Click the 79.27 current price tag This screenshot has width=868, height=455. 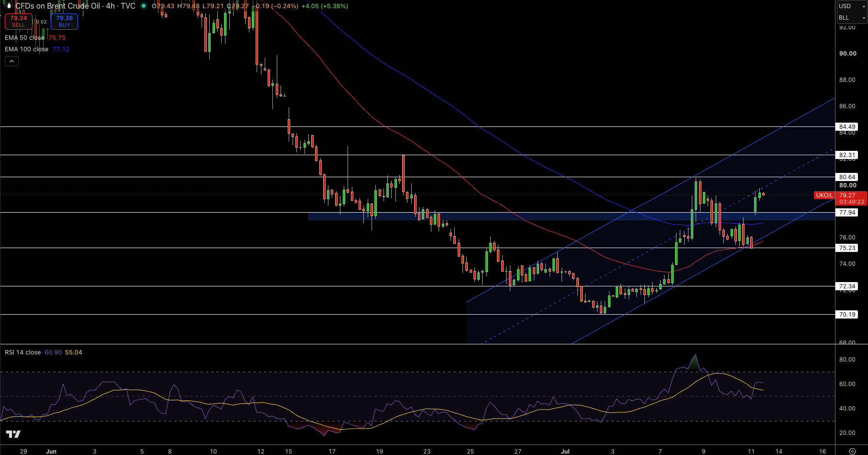click(x=847, y=195)
